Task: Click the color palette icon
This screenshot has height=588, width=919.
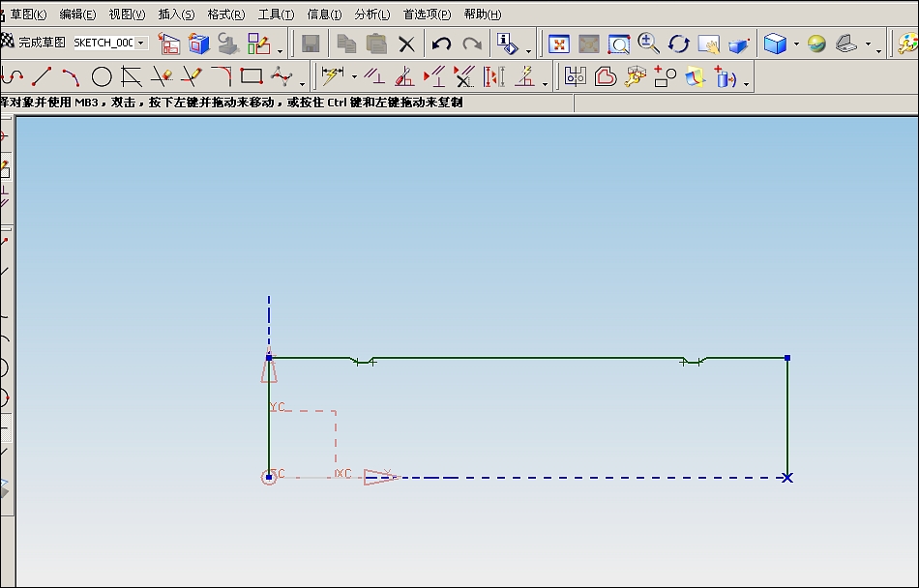Action: [908, 44]
